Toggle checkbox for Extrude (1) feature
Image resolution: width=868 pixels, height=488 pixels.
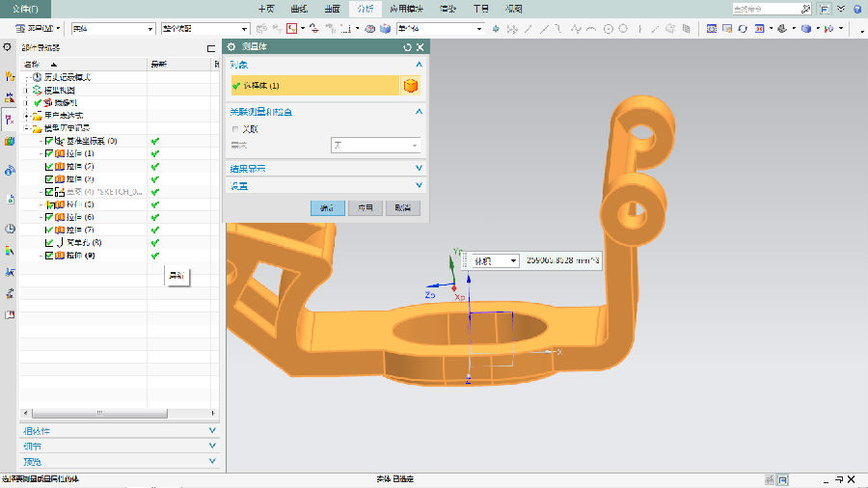coord(49,153)
